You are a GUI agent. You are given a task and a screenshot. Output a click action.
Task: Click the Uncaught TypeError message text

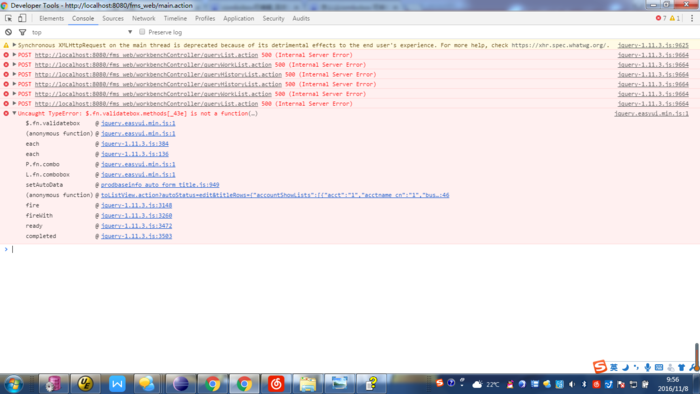pos(138,113)
